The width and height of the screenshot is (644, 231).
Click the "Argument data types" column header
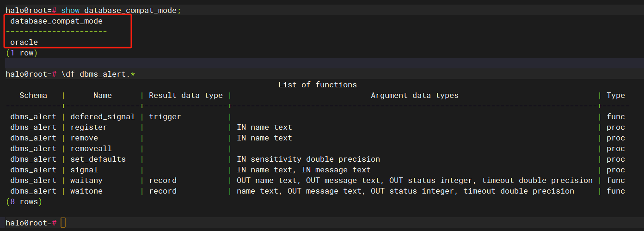pos(414,95)
